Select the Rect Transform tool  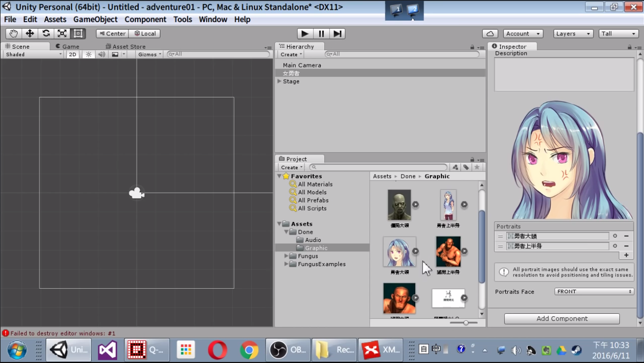coord(78,33)
